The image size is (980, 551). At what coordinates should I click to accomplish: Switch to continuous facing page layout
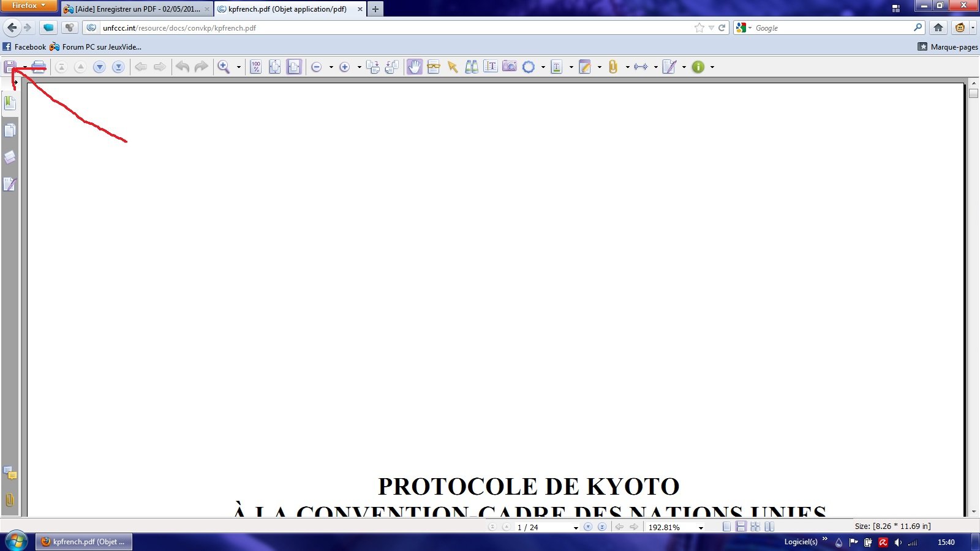click(x=755, y=527)
